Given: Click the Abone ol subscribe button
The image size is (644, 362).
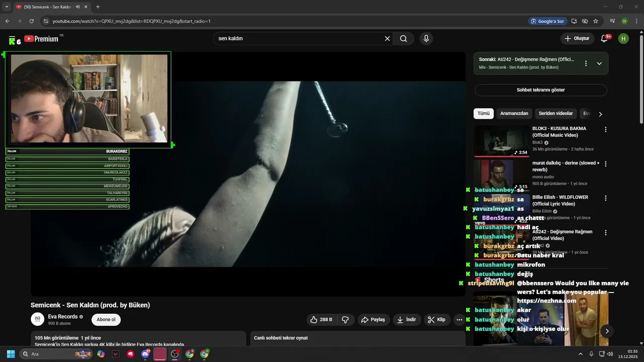Looking at the screenshot, I should coord(106,320).
